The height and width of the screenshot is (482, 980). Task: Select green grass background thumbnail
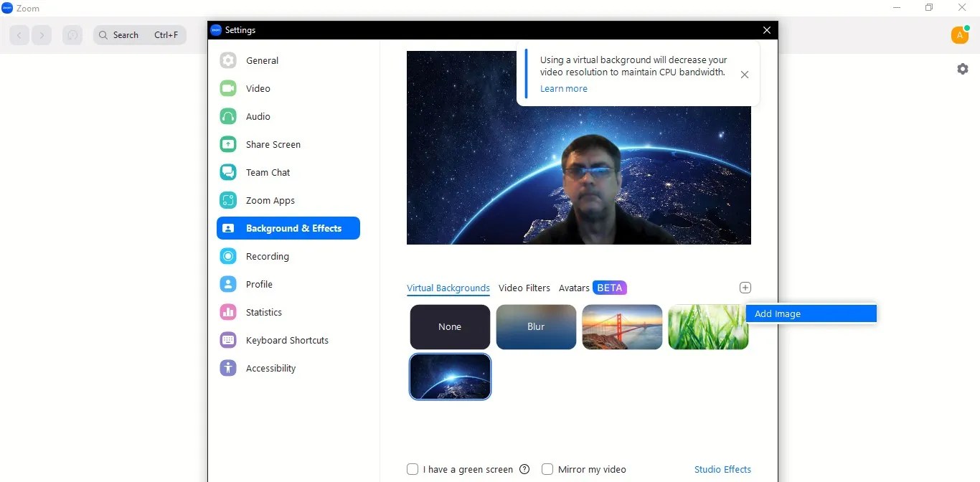pyautogui.click(x=708, y=327)
